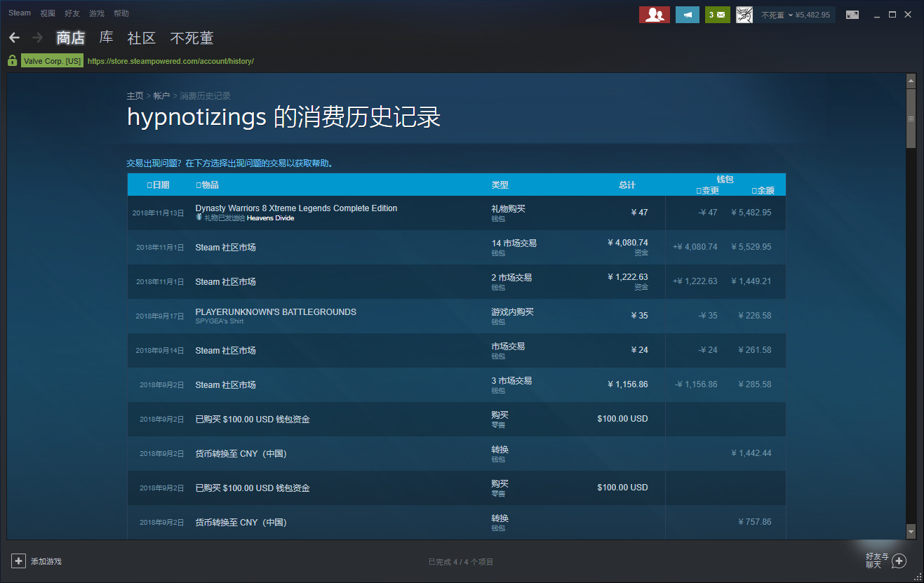Click 添加游戏 at the bottom left
The height and width of the screenshot is (583, 924).
click(x=46, y=561)
